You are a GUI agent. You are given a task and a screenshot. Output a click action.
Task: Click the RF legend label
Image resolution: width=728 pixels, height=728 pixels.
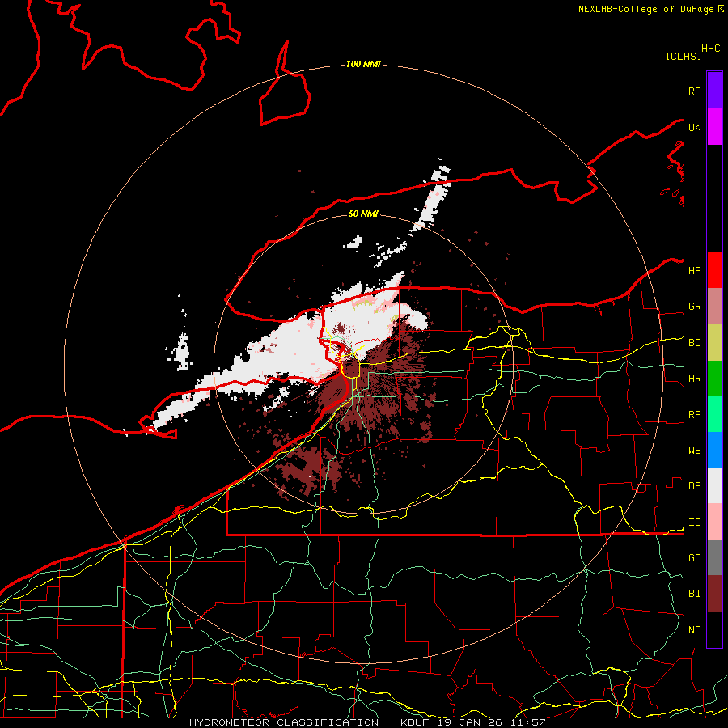tap(695, 91)
